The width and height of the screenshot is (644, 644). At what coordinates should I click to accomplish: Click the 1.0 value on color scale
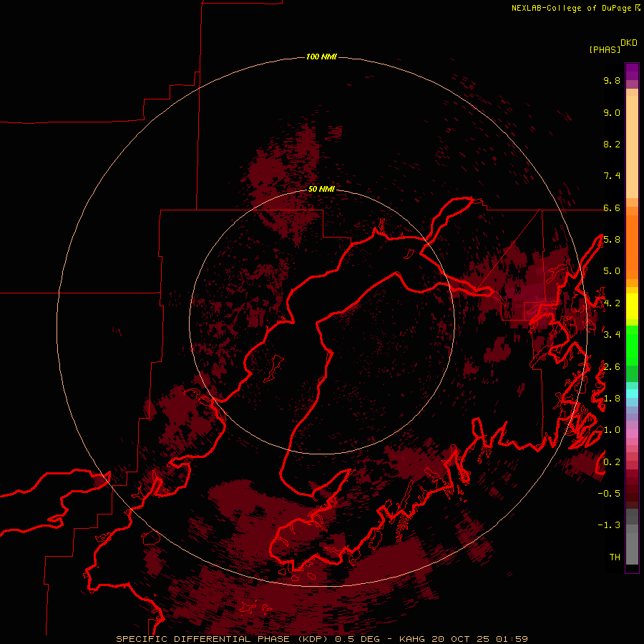pyautogui.click(x=612, y=430)
